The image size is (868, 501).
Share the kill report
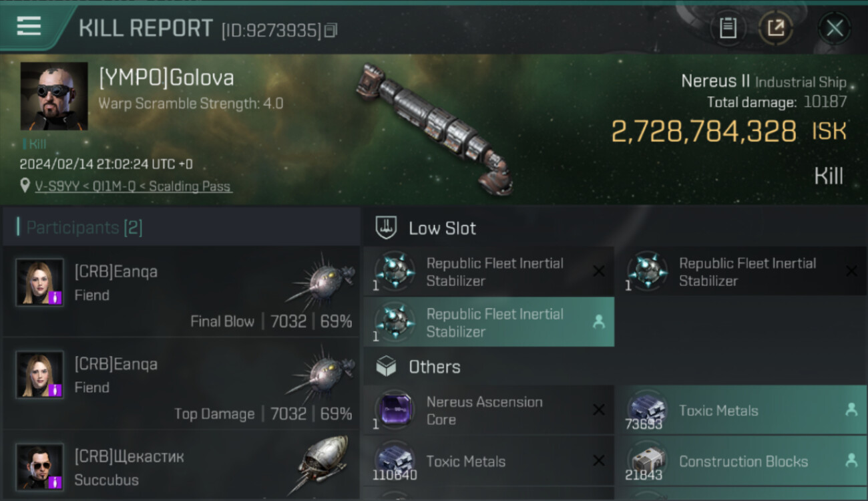[776, 28]
